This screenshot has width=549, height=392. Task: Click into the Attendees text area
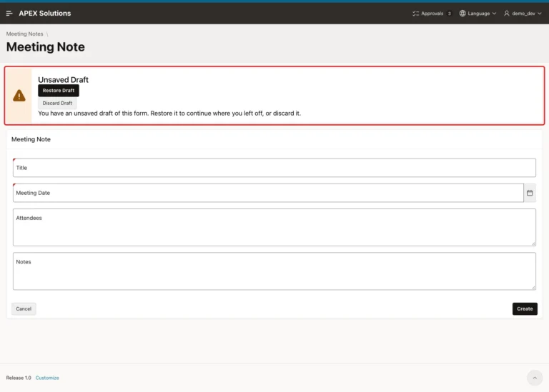(274, 227)
